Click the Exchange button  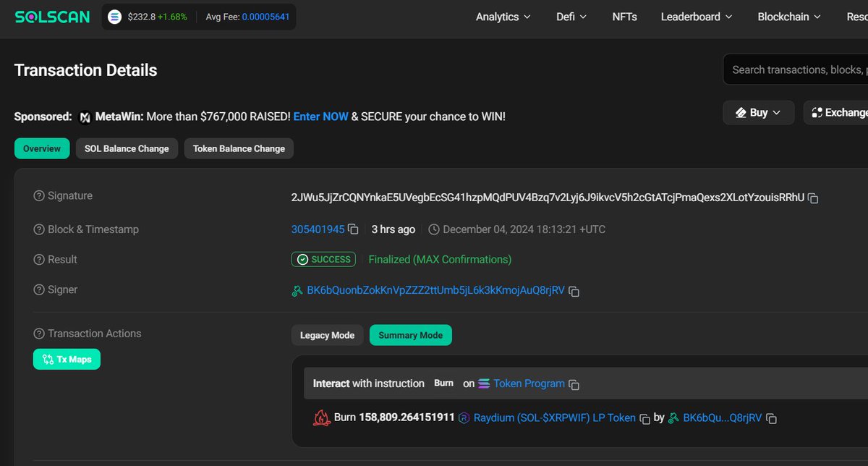[x=836, y=112]
